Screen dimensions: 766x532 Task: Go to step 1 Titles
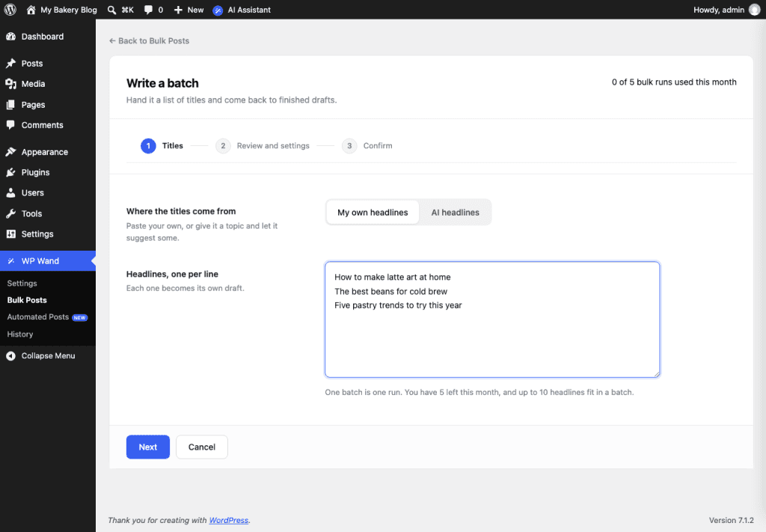point(162,146)
